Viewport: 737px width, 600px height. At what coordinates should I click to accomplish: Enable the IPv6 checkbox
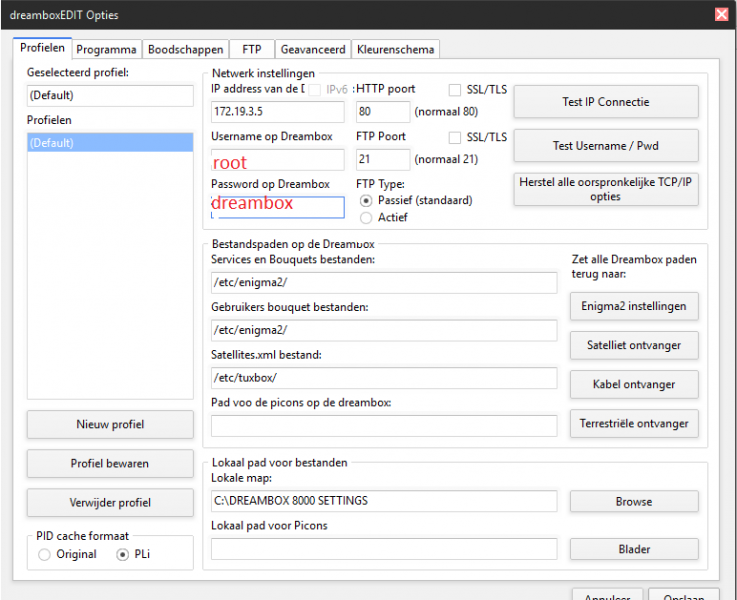315,90
